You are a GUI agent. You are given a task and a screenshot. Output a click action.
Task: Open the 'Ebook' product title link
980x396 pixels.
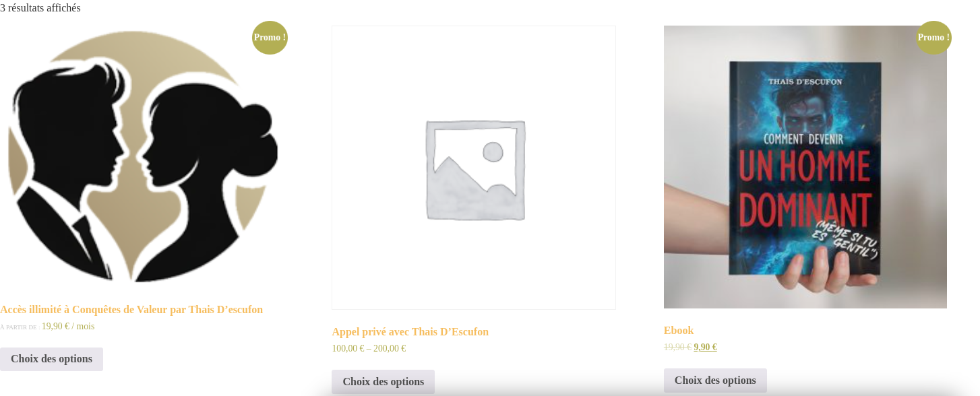679,331
